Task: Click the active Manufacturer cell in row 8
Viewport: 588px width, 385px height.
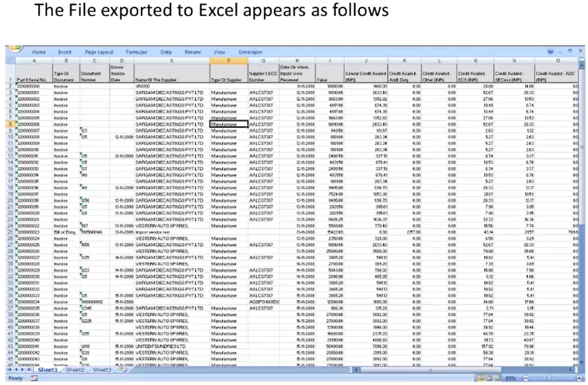Action: coord(229,124)
